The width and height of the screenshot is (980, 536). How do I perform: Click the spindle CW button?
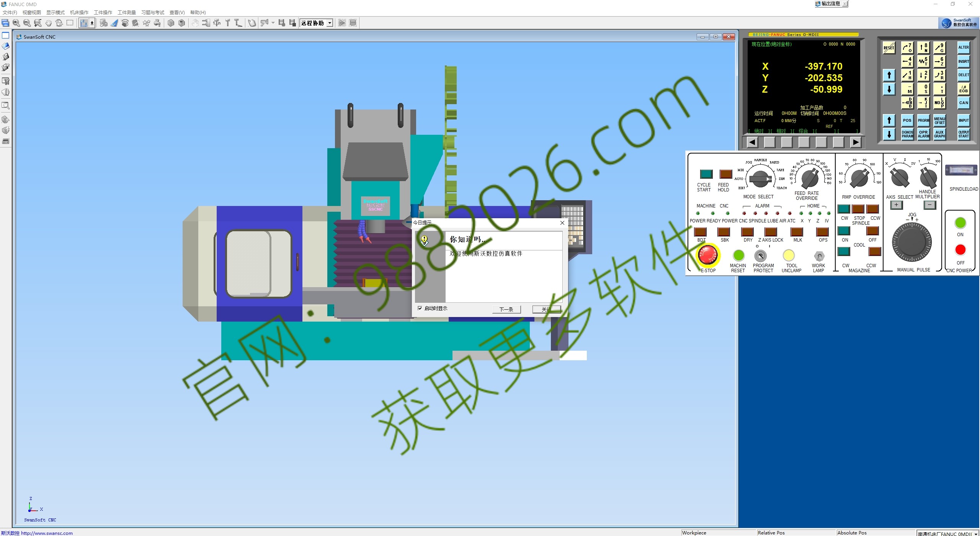[x=844, y=209]
